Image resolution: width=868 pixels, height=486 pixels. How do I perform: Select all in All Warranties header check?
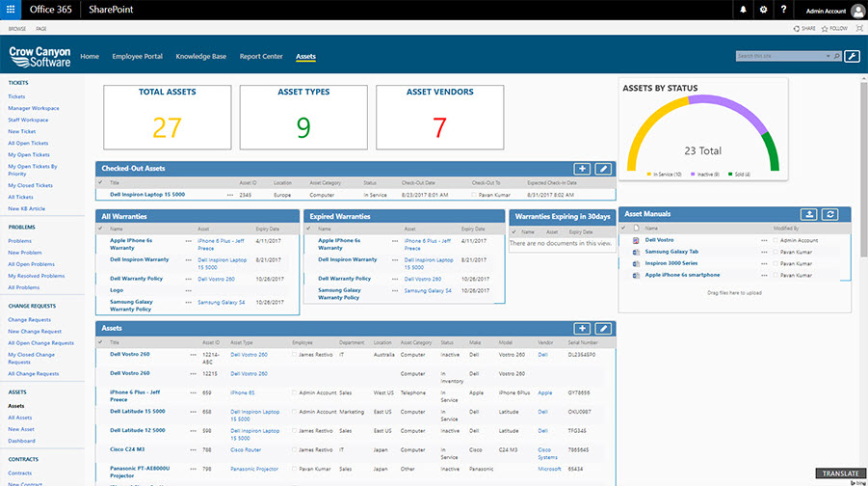tap(100, 229)
